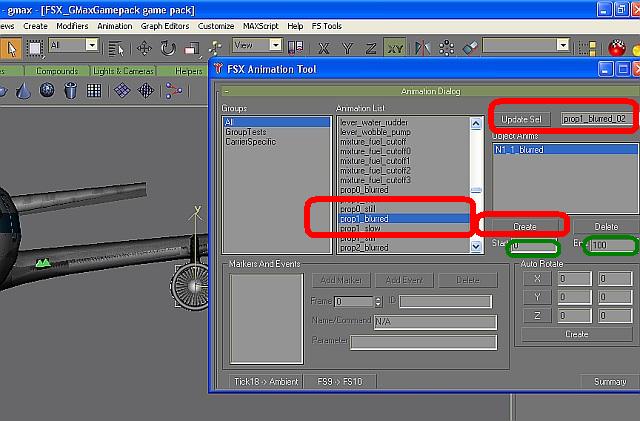Select prop0_blurred in the Animation List
The height and width of the screenshot is (421, 640).
coord(364,189)
